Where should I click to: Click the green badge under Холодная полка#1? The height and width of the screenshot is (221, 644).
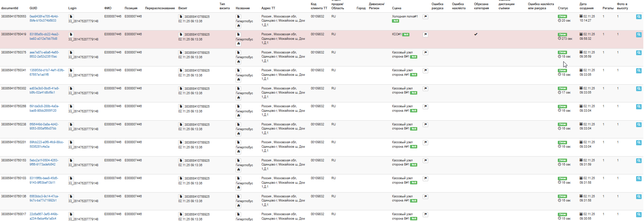395,21
